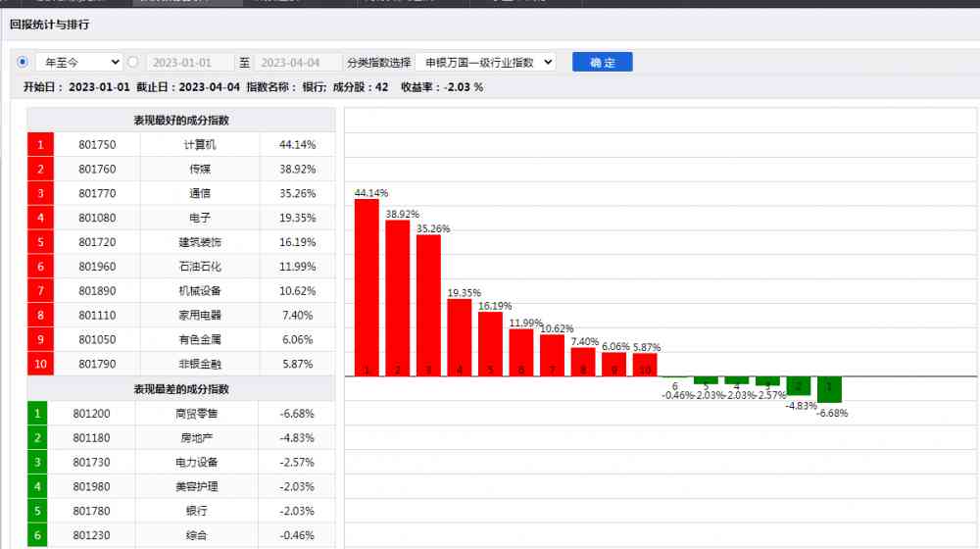Image resolution: width=980 pixels, height=549 pixels.
Task: Open the 年至今 period dropdown
Action: pyautogui.click(x=78, y=62)
